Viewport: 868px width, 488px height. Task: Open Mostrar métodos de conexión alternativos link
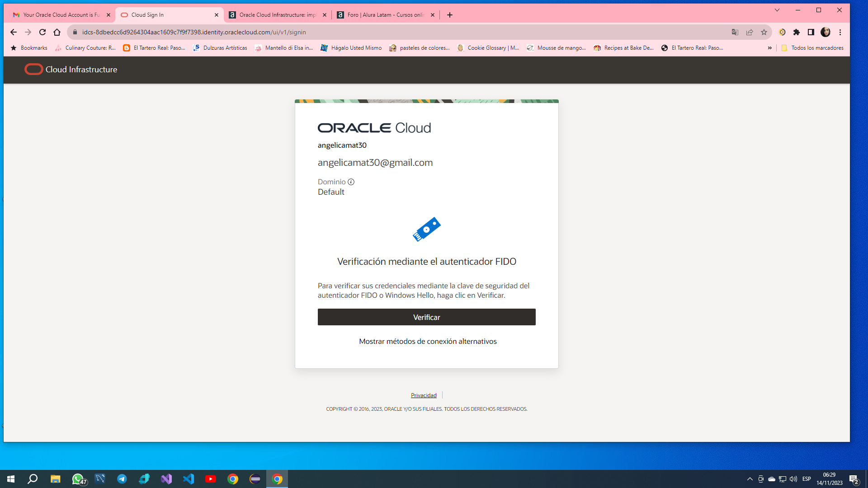point(428,342)
